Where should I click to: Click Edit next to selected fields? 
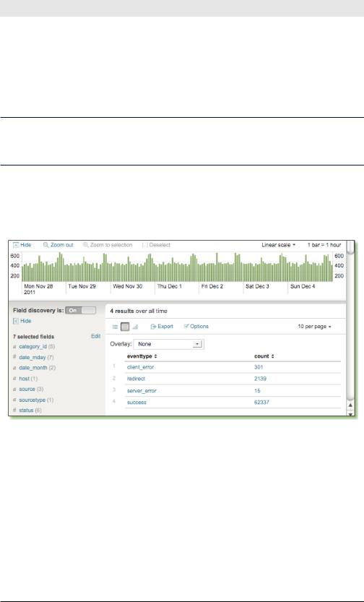pyautogui.click(x=96, y=336)
